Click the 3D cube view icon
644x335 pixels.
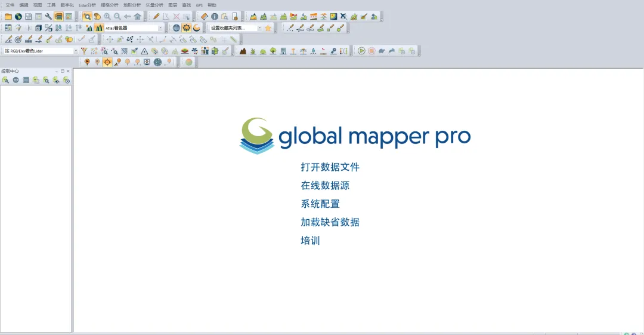(38, 28)
